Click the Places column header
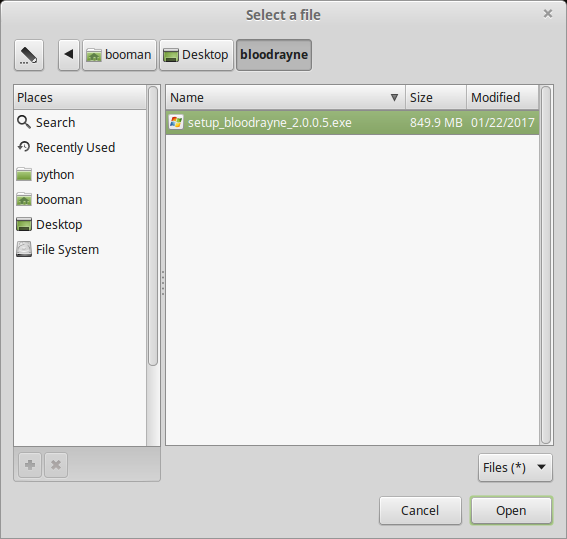The height and width of the screenshot is (539, 567). point(80,98)
